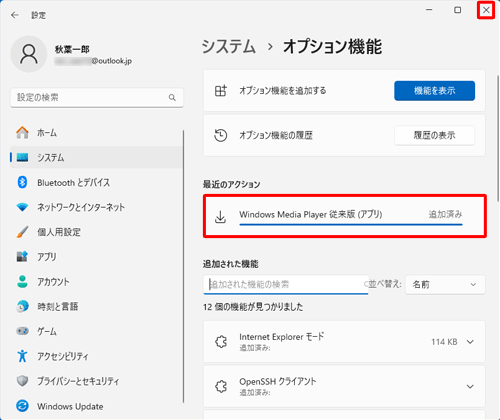Click the アプリ icon in sidebar
The height and width of the screenshot is (420, 500).
point(22,256)
